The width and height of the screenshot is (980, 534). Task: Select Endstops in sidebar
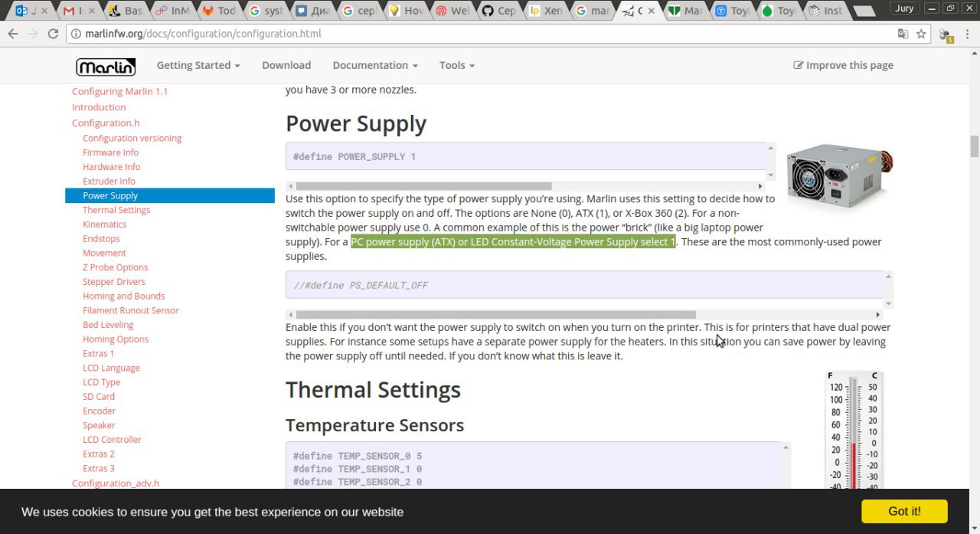102,238
